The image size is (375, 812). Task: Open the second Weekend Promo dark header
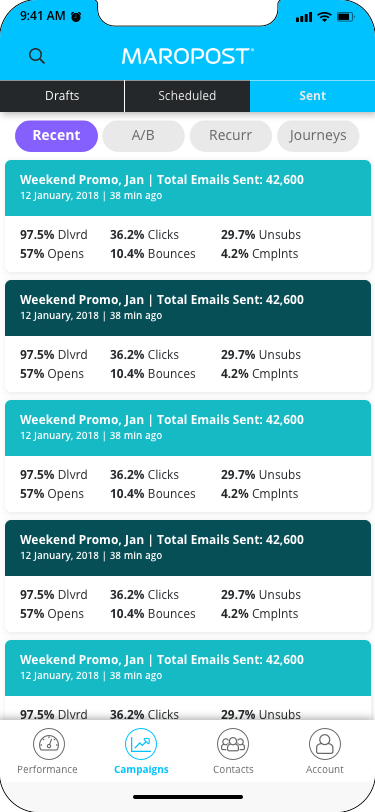[x=188, y=308]
